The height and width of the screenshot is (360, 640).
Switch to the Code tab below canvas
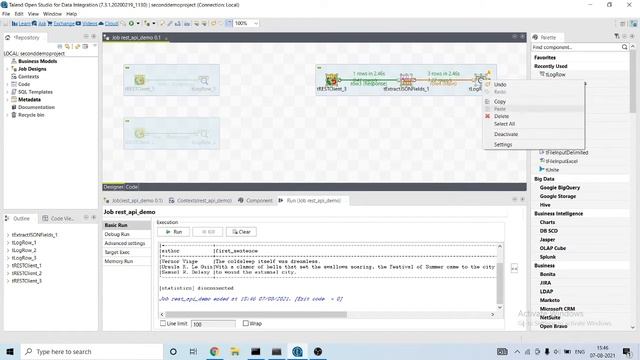click(131, 187)
